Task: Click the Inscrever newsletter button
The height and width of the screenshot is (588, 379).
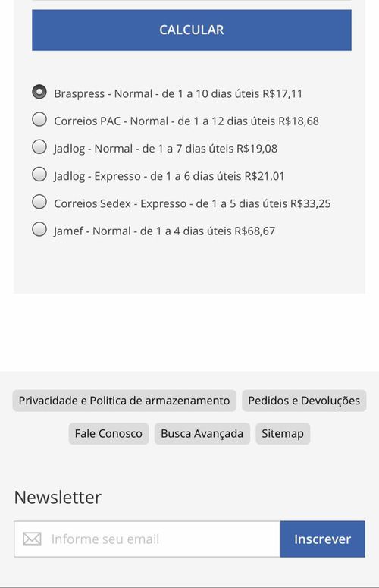Action: 322,539
